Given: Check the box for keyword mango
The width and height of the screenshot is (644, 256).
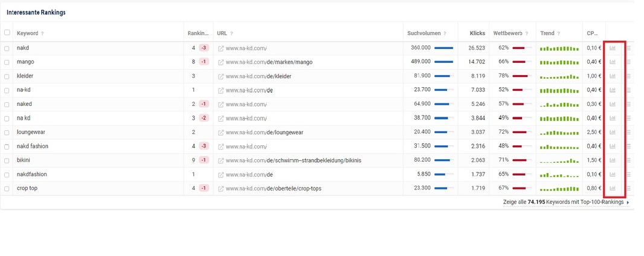Looking at the screenshot, I should (7, 62).
